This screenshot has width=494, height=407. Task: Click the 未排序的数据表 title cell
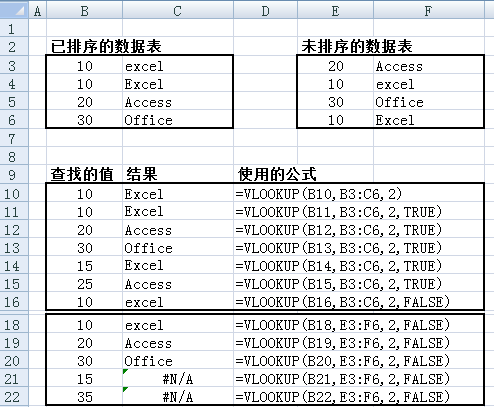(357, 46)
